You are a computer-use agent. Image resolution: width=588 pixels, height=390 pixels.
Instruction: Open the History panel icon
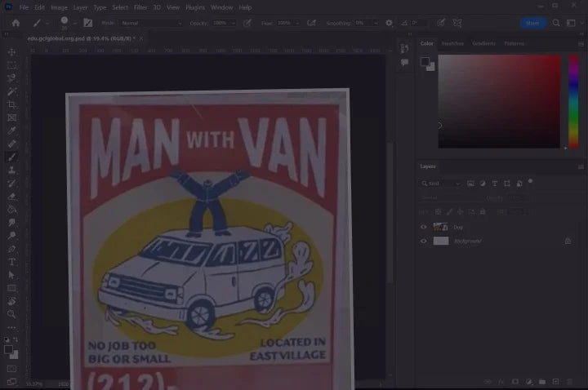[x=404, y=49]
